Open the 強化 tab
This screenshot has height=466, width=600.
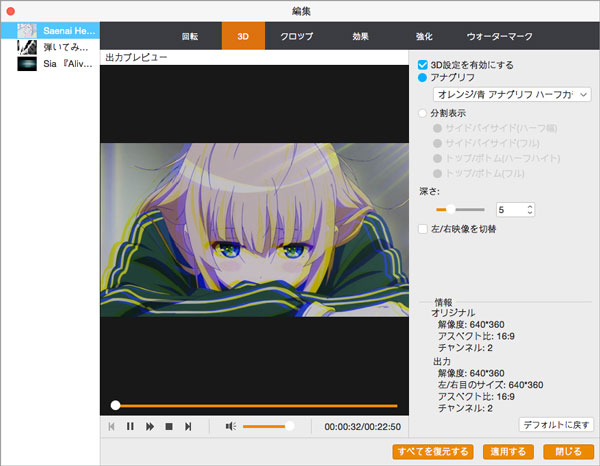(x=424, y=36)
